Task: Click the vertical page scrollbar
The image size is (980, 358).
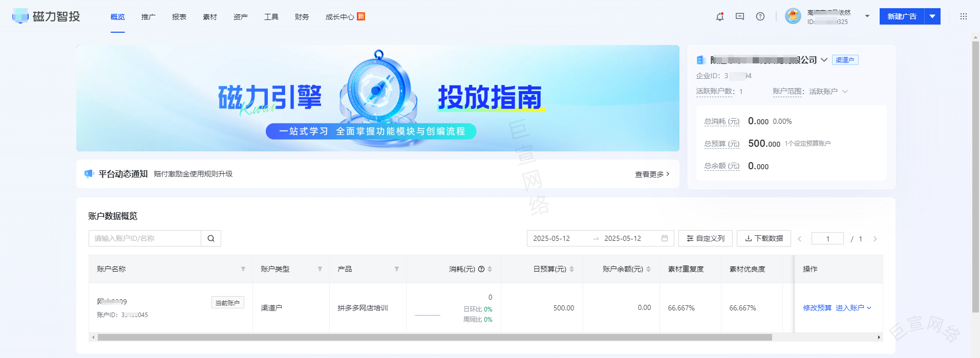Action: (975, 177)
